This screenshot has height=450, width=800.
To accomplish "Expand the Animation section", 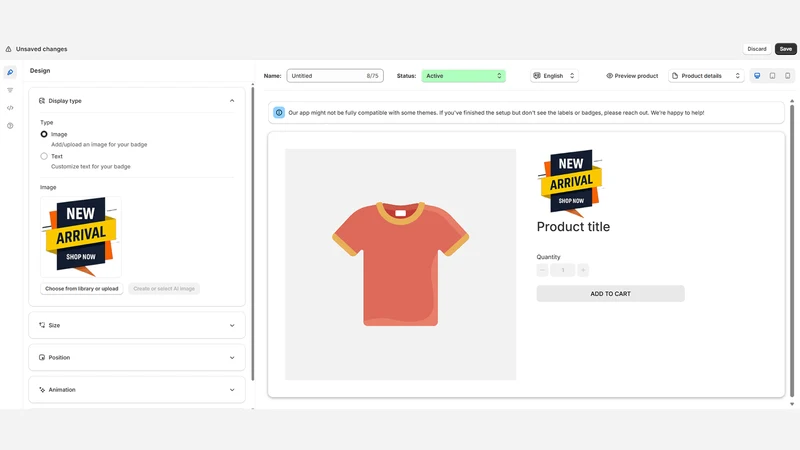I will [232, 389].
